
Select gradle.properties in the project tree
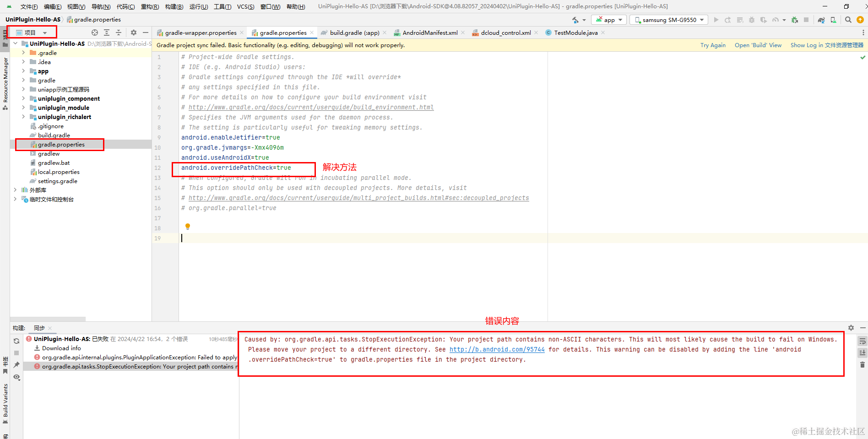pyautogui.click(x=60, y=144)
